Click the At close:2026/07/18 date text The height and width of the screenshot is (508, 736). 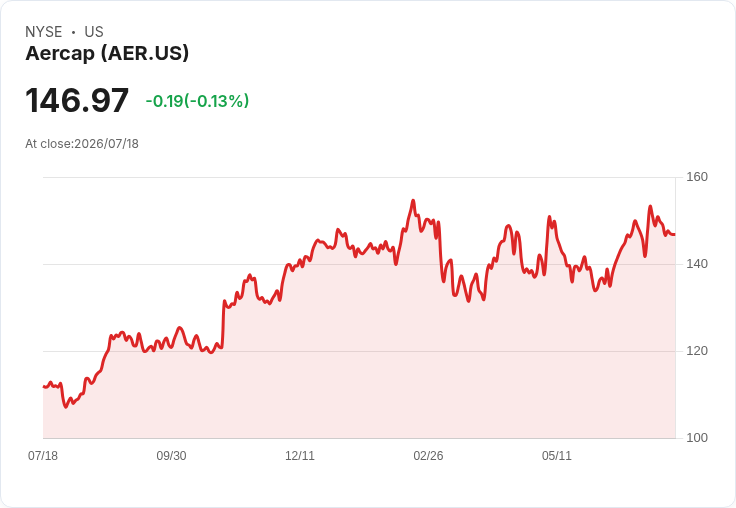pyautogui.click(x=82, y=144)
